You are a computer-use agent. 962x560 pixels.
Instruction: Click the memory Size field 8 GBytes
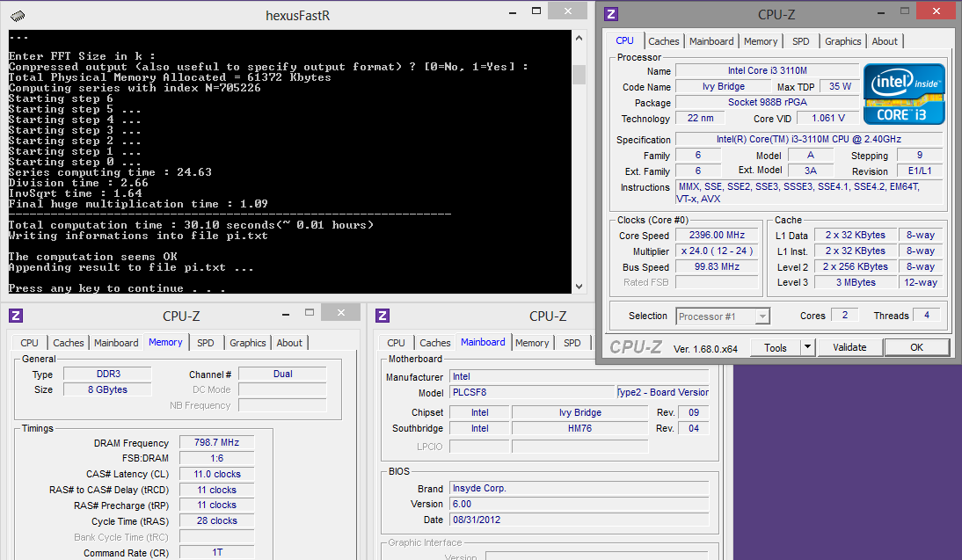(108, 389)
